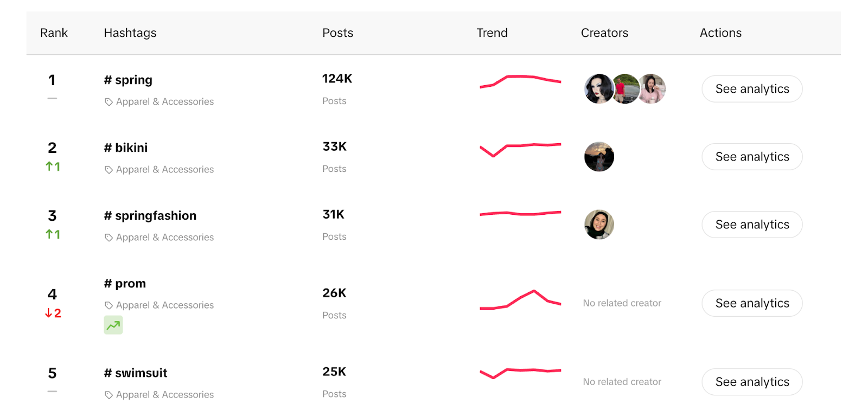Click the tag icon beside #spring's category label

(x=108, y=101)
